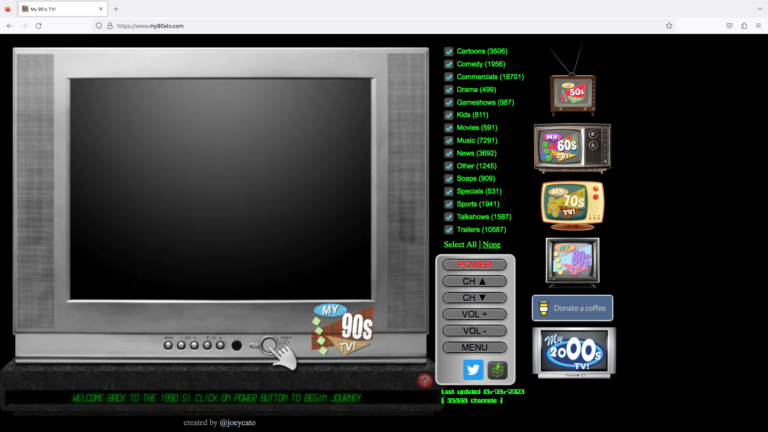
Task: Toggle the Commercials checkbox
Action: pyautogui.click(x=449, y=77)
